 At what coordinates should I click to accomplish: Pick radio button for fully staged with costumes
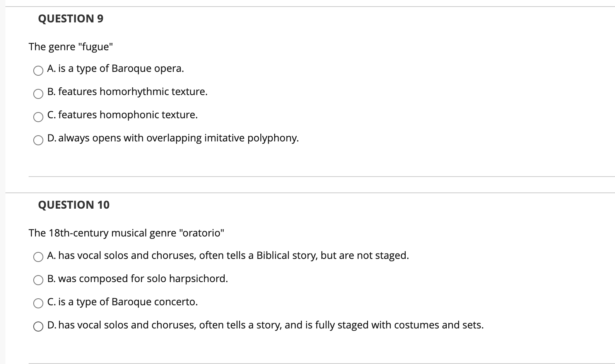click(x=38, y=327)
